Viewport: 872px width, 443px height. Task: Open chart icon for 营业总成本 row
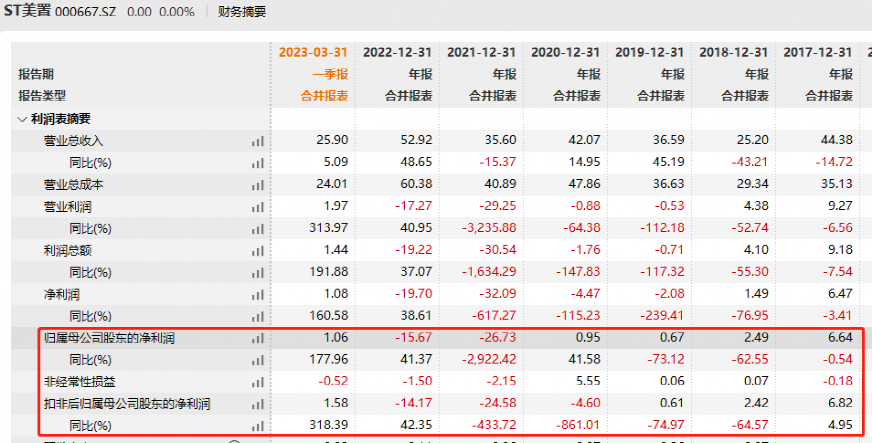258,184
